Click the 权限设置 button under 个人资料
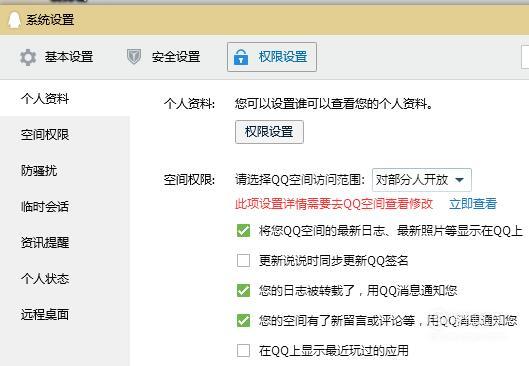This screenshot has height=366, width=529. click(269, 132)
